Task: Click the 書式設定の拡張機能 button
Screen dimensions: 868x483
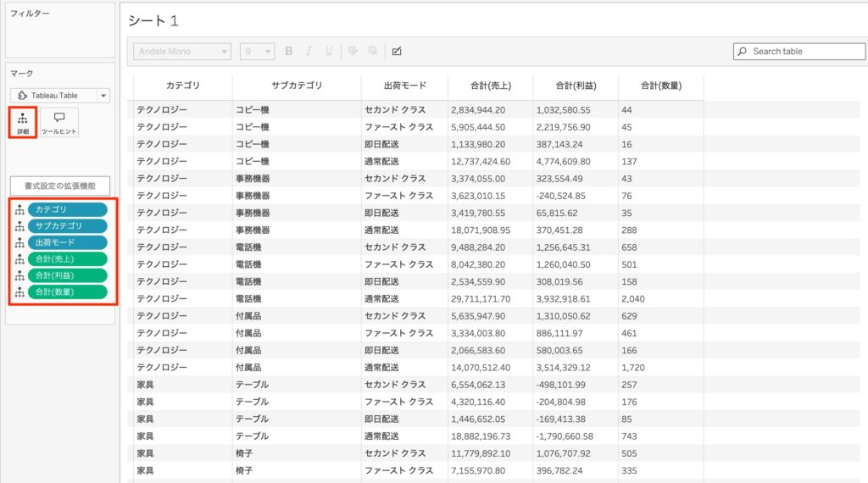Action: [59, 186]
